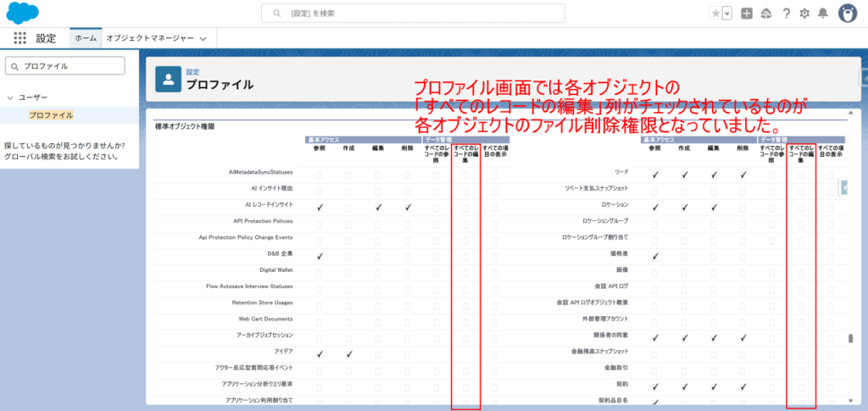The image size is (868, 411).
Task: Click the 会話 API ログオブジェクト概要 label
Action: click(x=593, y=303)
